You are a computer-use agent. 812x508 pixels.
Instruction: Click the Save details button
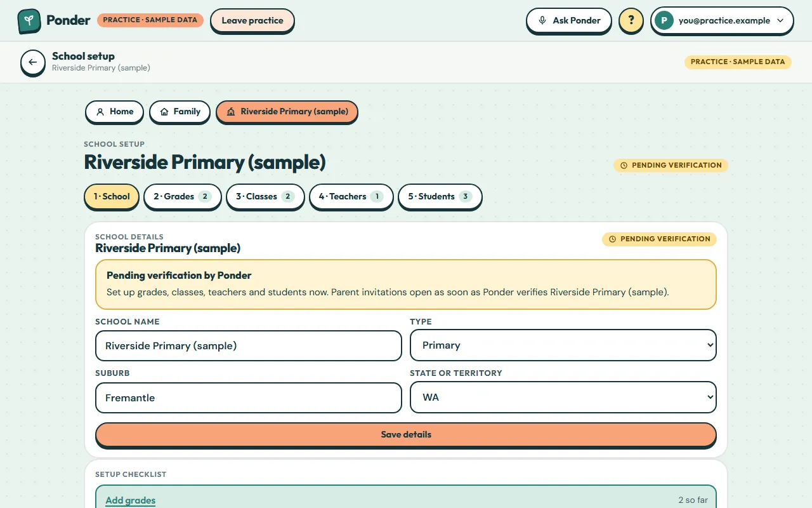[406, 435]
